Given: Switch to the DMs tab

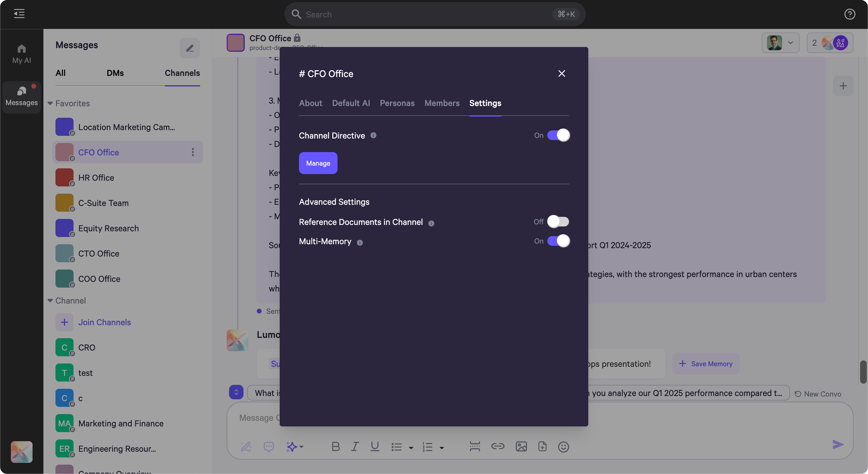Looking at the screenshot, I should [x=115, y=73].
